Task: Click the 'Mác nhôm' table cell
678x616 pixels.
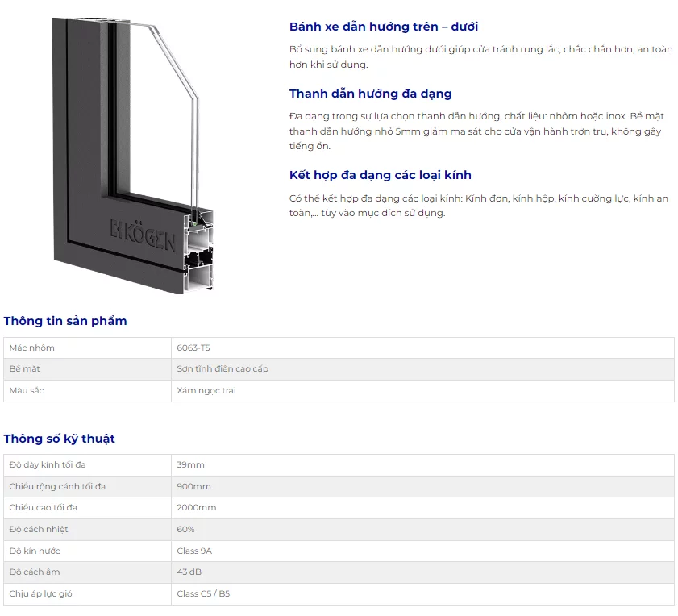Action: (x=87, y=348)
